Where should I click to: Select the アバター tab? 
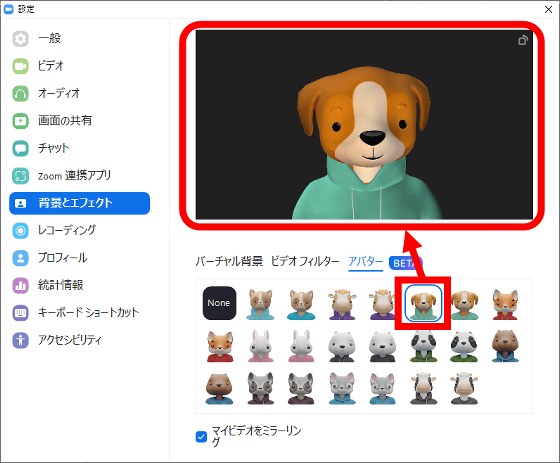[365, 262]
